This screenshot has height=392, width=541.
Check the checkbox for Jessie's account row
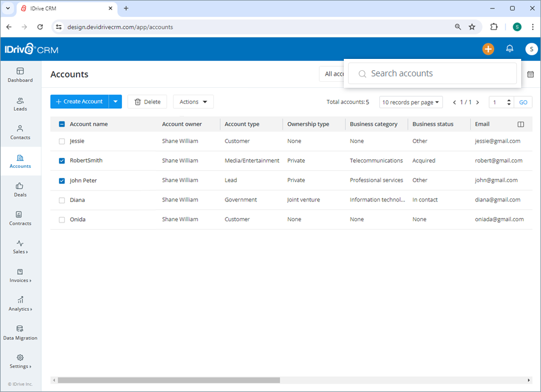(61, 141)
